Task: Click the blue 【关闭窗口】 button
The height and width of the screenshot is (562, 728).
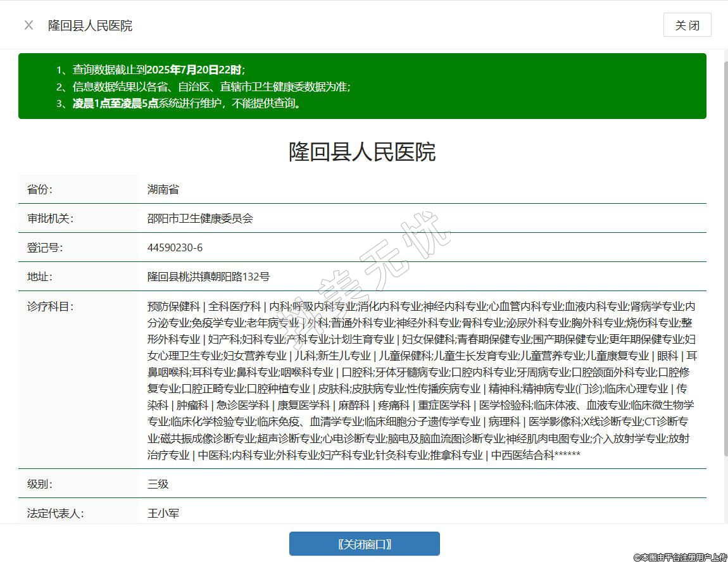Action: (364, 544)
